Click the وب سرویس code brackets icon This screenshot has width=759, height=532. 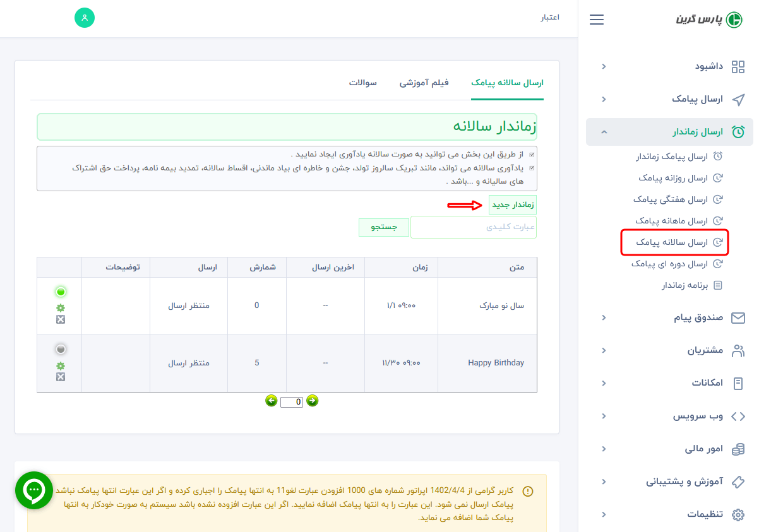[738, 416]
